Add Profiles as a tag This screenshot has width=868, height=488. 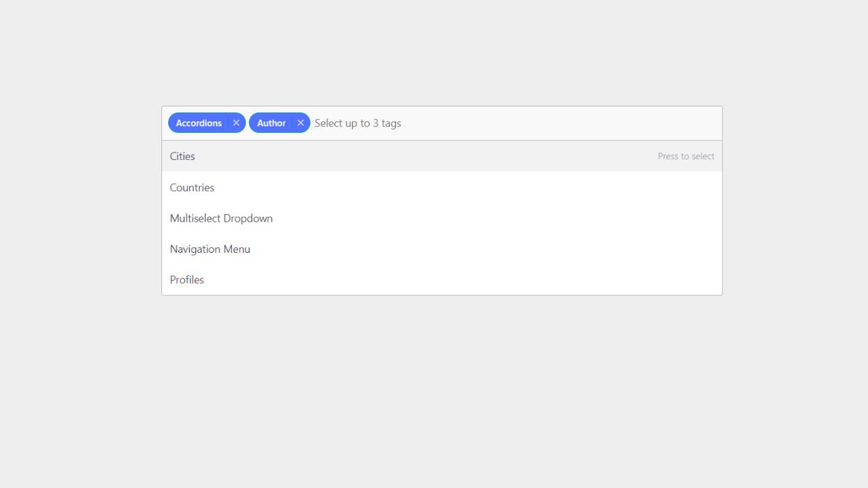[186, 279]
